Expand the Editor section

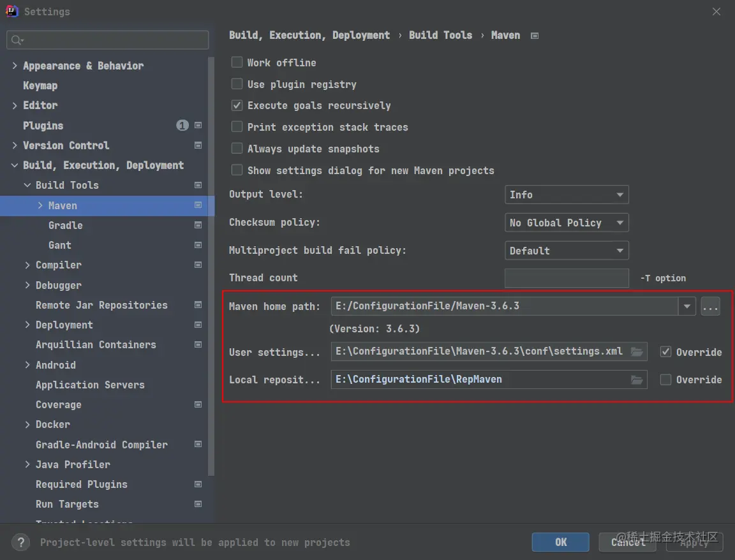15,105
